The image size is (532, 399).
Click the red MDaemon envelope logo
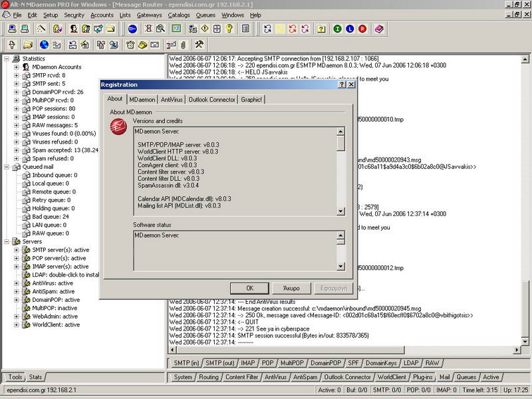[118, 127]
